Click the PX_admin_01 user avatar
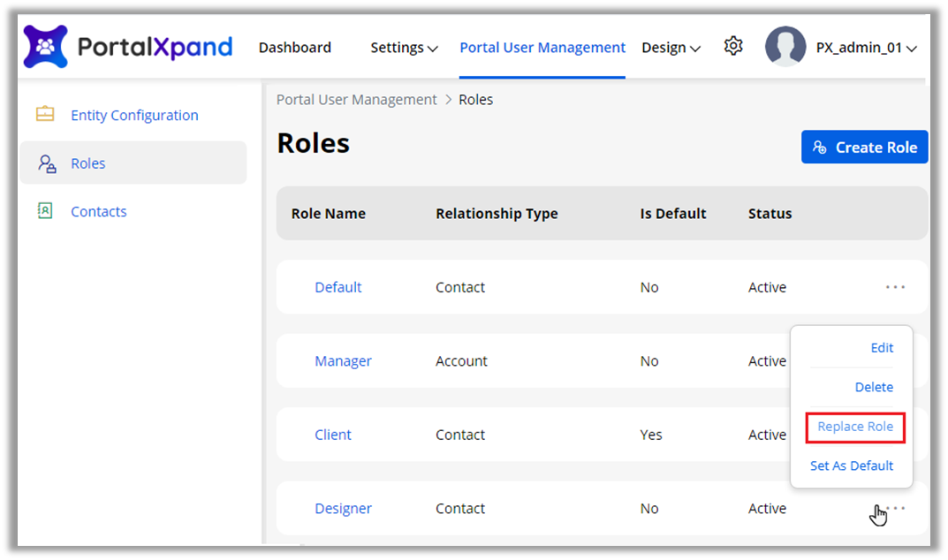The width and height of the screenshot is (948, 560). coord(785,47)
